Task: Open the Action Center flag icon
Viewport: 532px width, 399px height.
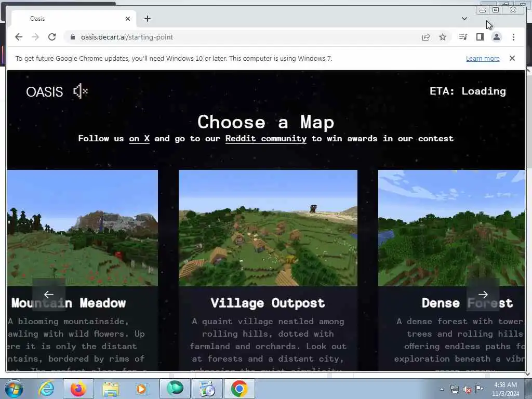Action: click(x=480, y=389)
